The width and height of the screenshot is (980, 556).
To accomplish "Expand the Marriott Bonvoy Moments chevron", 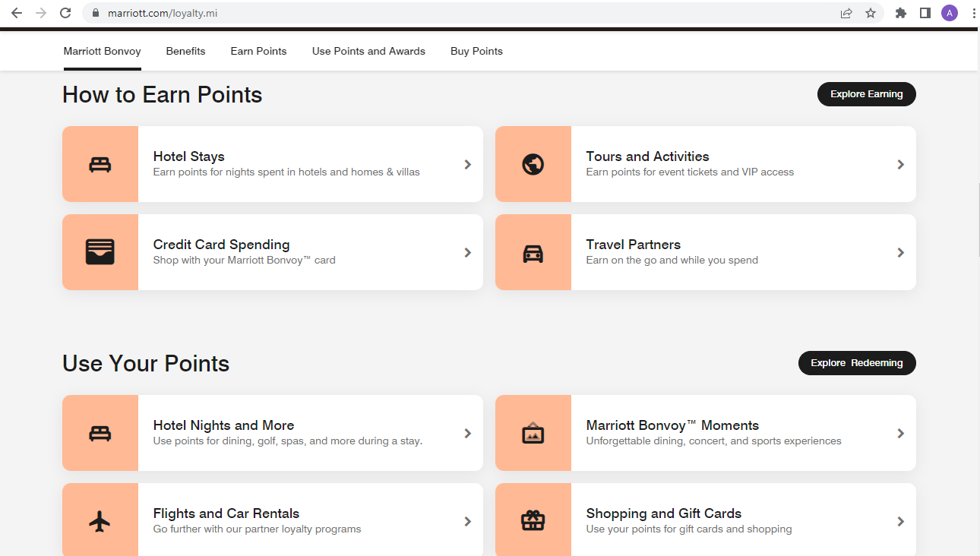I will coord(901,433).
